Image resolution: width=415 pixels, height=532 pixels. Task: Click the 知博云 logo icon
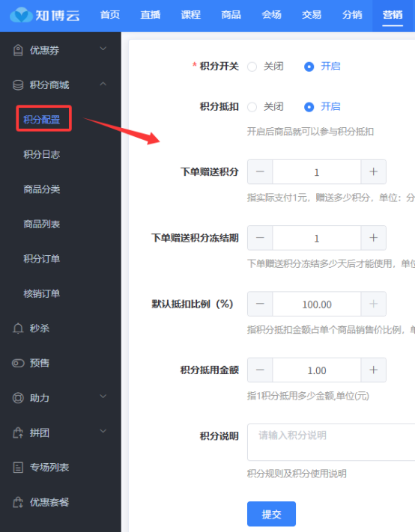pyautogui.click(x=21, y=15)
